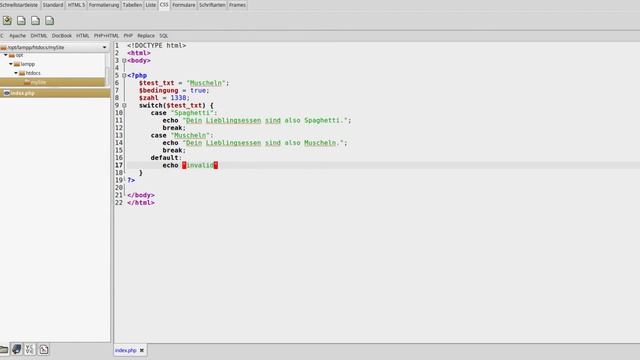Image resolution: width=640 pixels, height=360 pixels.
Task: Fold the php block at line 5
Action: 124,76
